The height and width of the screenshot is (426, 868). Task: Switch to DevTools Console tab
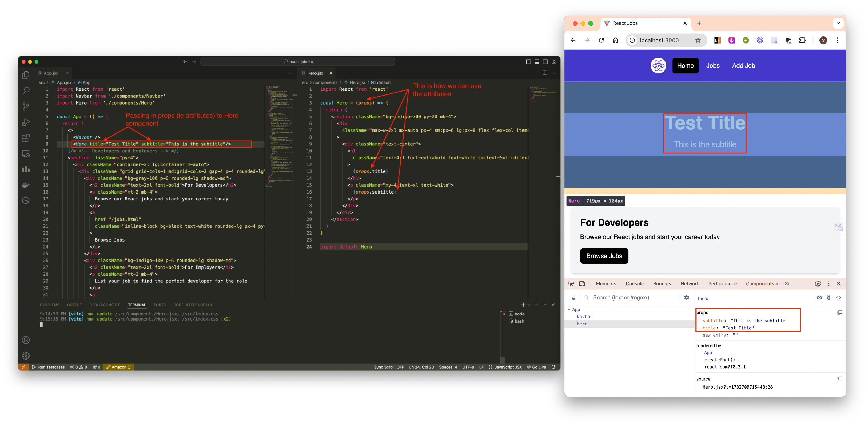[x=635, y=284]
